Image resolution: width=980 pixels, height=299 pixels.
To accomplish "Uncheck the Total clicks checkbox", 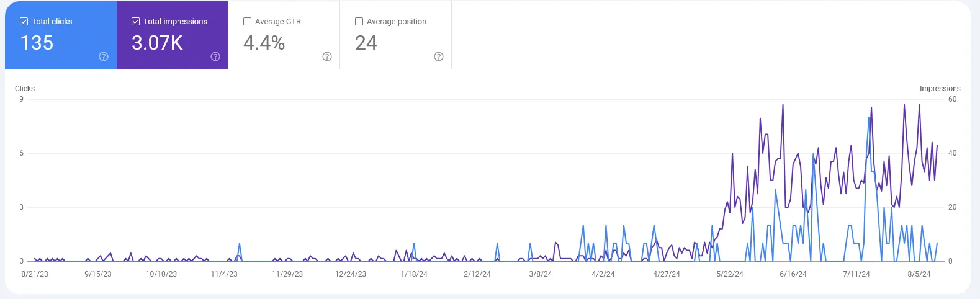I will tap(24, 22).
